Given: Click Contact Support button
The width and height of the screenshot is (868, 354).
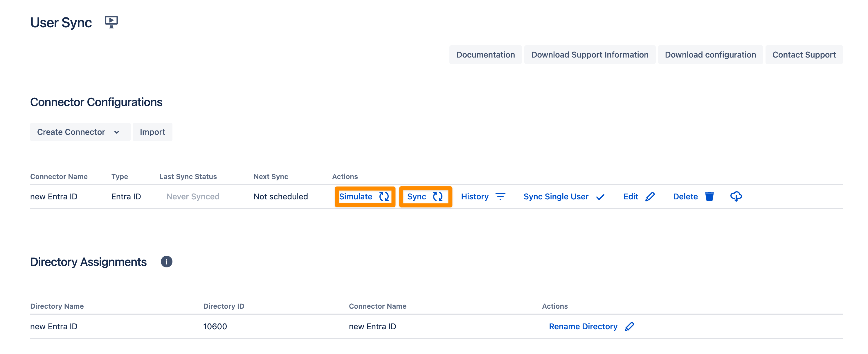Looking at the screenshot, I should [804, 55].
